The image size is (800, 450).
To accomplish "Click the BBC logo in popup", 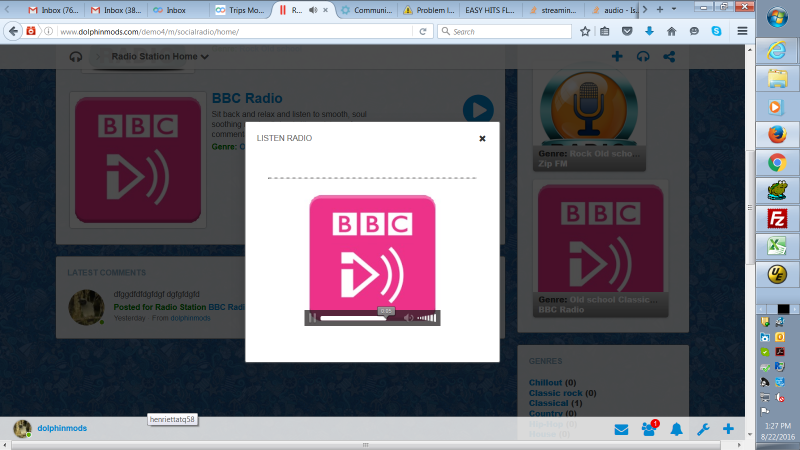I will click(372, 253).
